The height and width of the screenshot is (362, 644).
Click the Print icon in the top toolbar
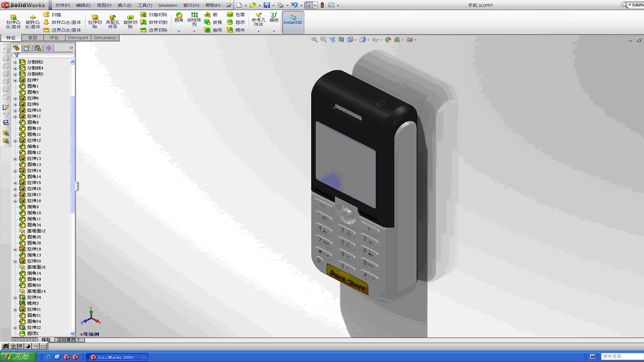(x=281, y=5)
